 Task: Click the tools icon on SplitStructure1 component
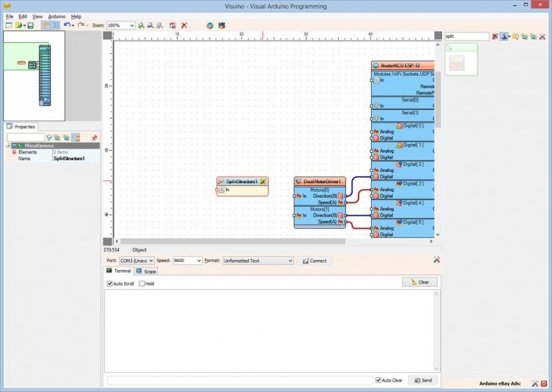pos(263,181)
